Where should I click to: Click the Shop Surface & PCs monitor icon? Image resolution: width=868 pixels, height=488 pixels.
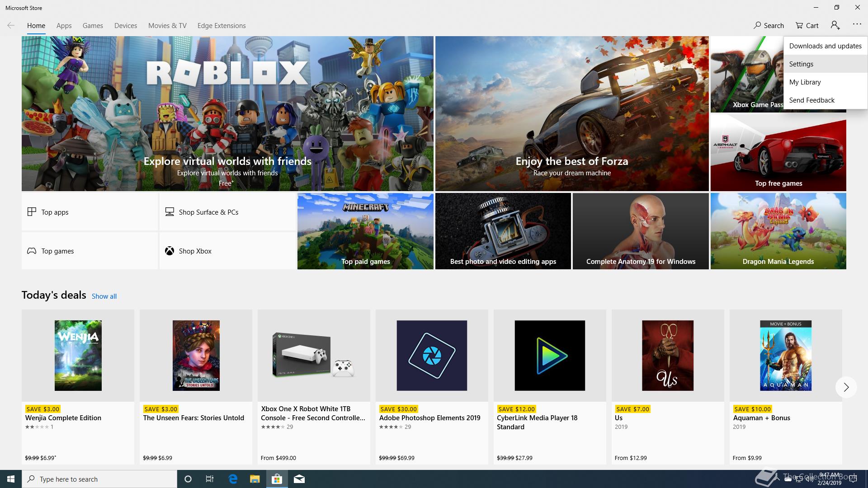point(170,212)
